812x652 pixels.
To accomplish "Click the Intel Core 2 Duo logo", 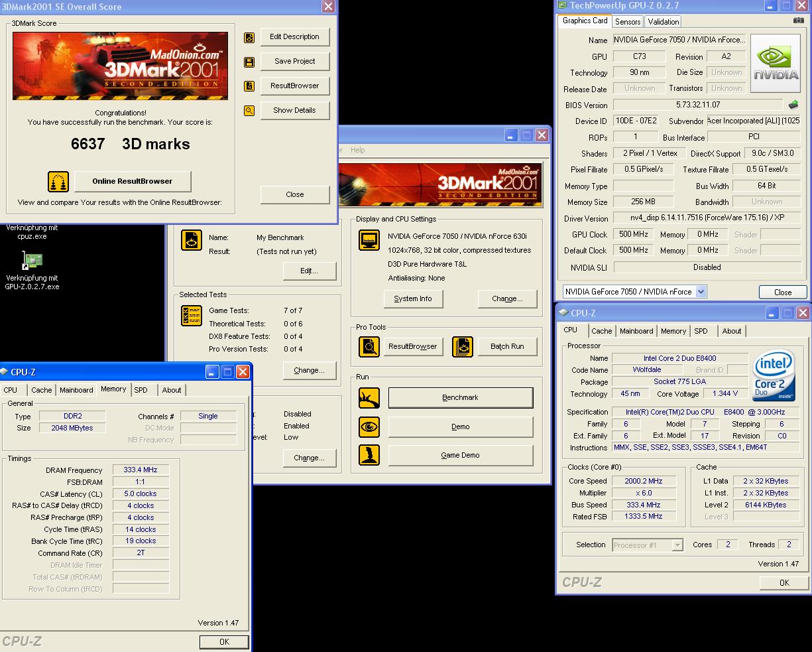I will [x=774, y=376].
